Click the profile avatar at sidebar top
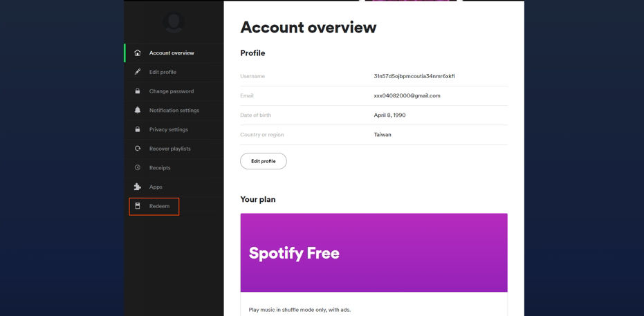 pos(174,21)
